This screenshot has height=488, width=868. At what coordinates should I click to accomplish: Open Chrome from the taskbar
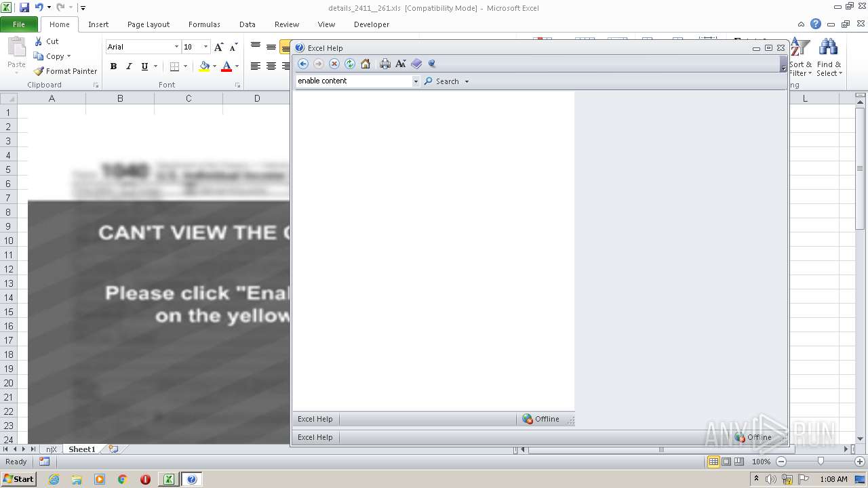click(x=123, y=479)
